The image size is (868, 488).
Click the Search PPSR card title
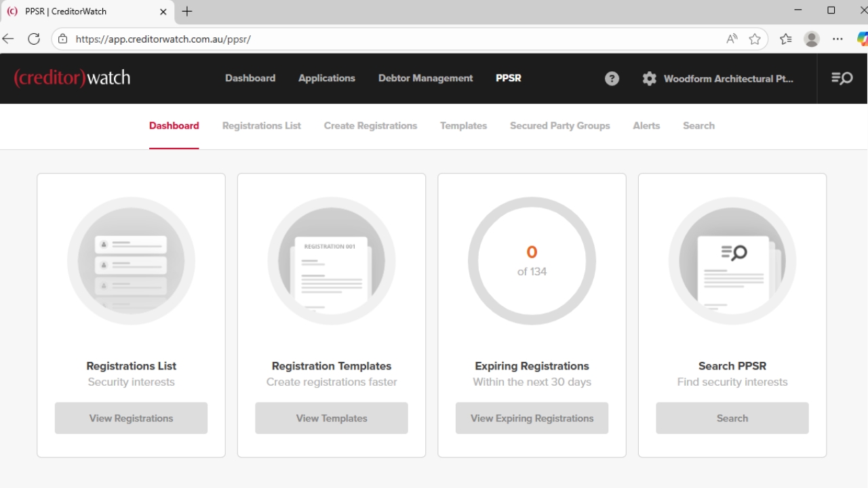tap(732, 366)
